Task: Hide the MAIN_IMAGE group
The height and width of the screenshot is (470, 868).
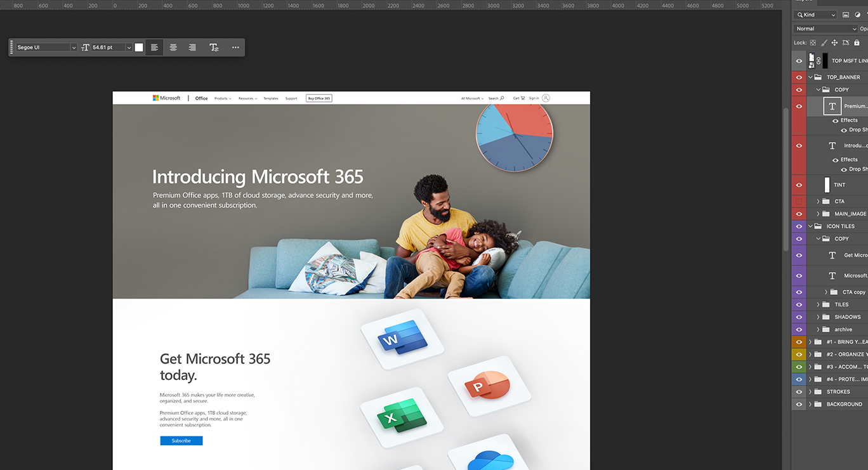Action: [799, 214]
